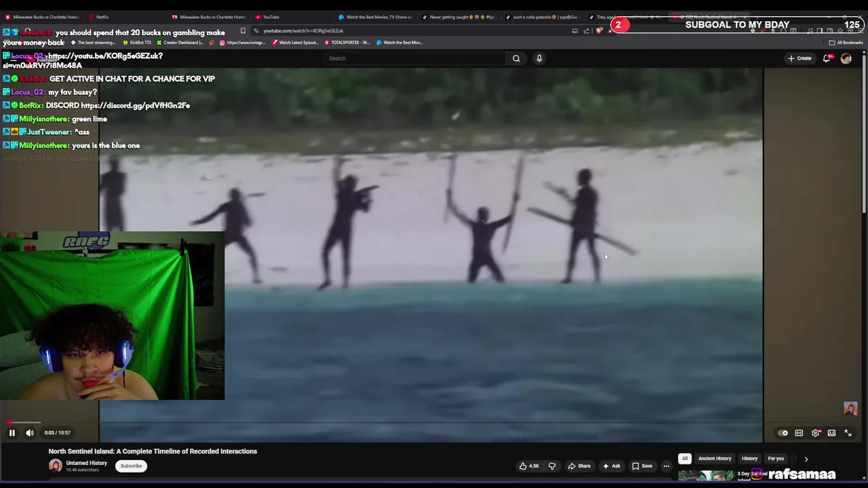Click the browser address bar URL
This screenshot has height=488, width=868.
pos(303,30)
